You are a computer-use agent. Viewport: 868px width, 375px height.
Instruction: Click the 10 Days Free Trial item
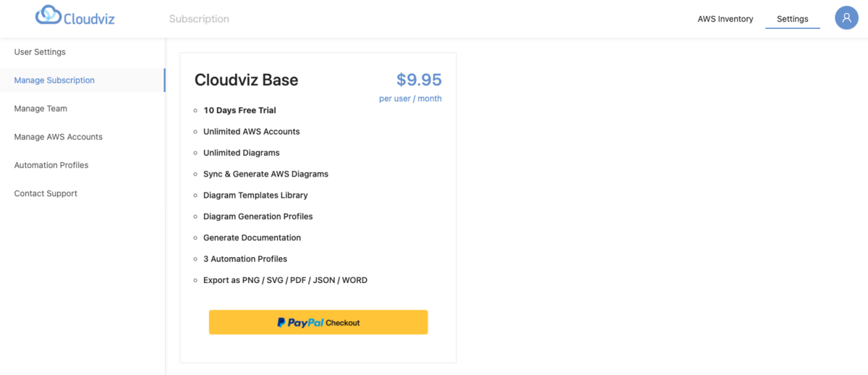pyautogui.click(x=239, y=111)
